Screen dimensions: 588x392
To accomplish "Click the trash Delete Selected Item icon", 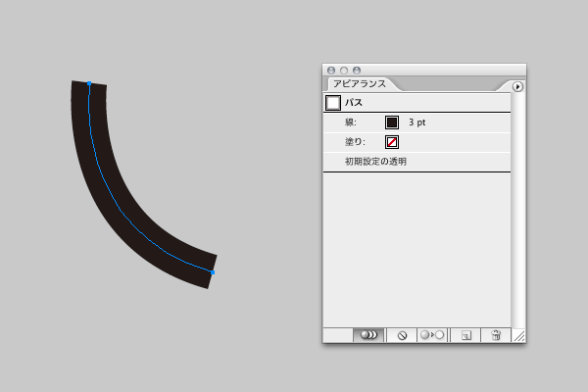I will [496, 335].
